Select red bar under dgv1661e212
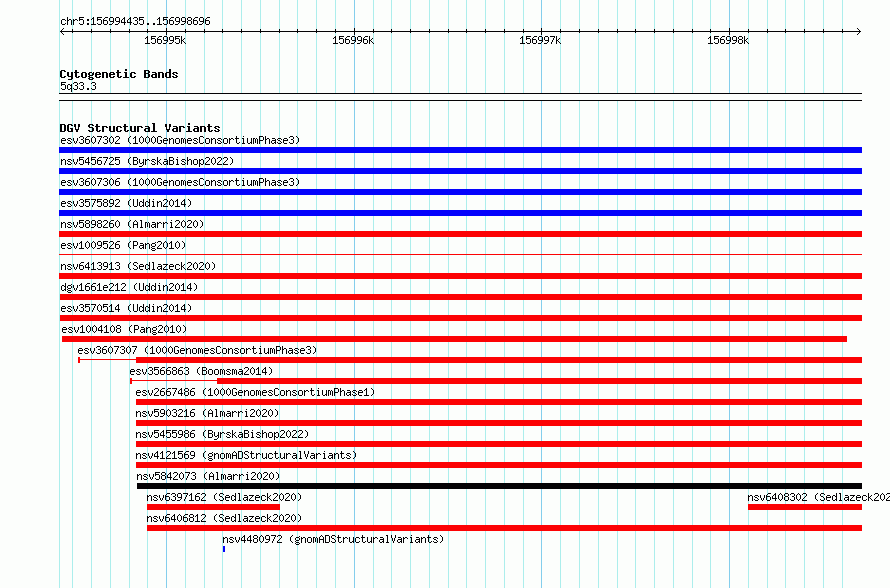The width and height of the screenshot is (890, 588). (460, 297)
